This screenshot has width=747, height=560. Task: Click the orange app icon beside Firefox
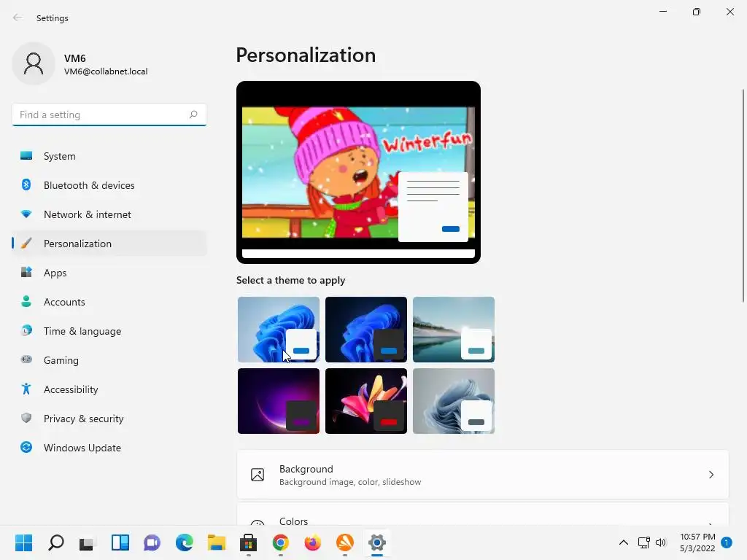345,542
